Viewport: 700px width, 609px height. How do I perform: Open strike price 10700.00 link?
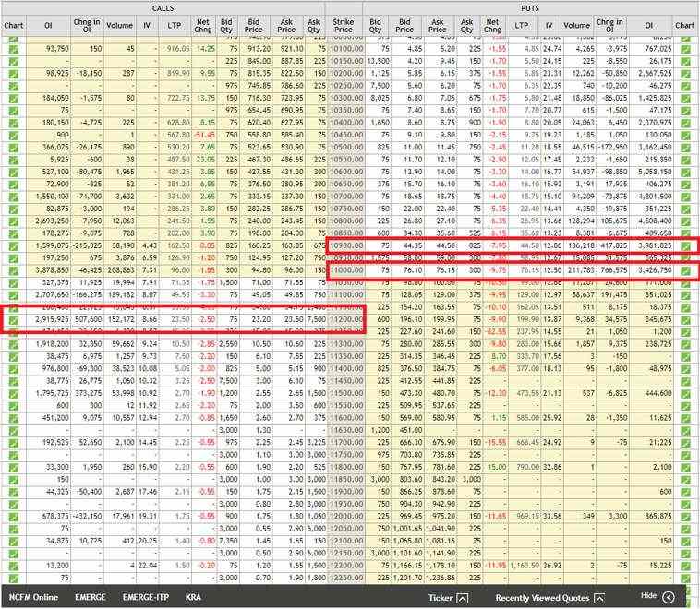pyautogui.click(x=346, y=197)
